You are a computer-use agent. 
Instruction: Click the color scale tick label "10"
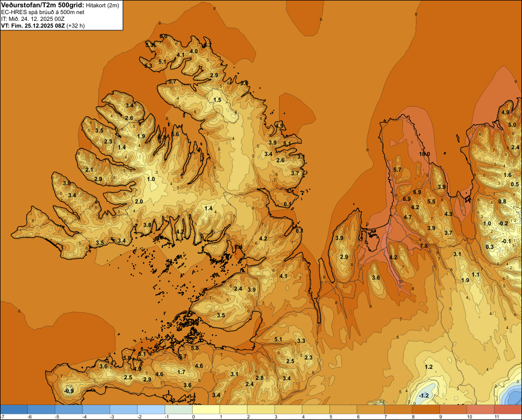pyautogui.click(x=469, y=417)
